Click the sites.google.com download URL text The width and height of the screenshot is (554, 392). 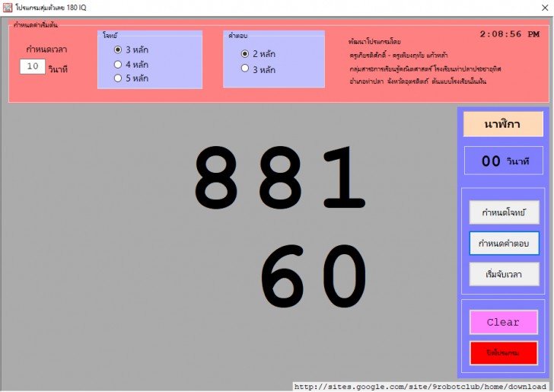(420, 387)
